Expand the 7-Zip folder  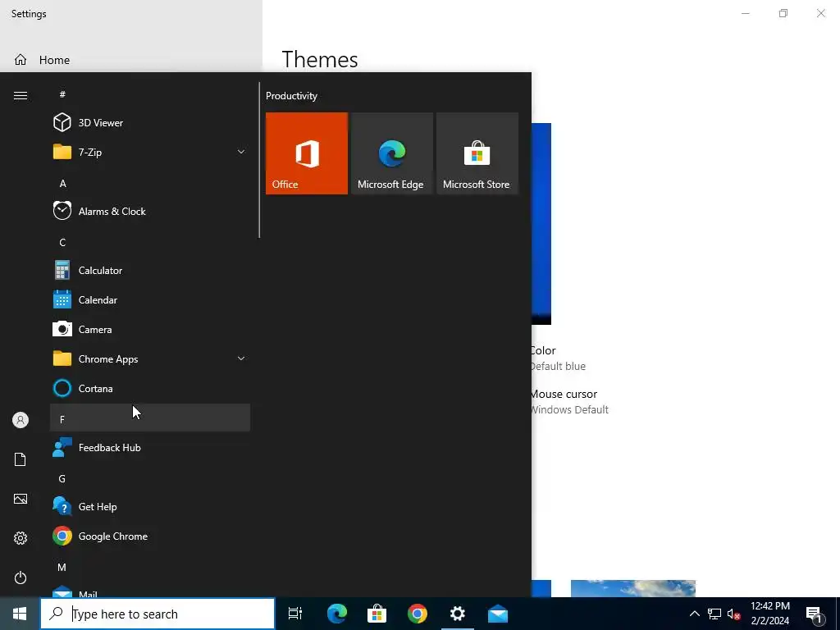pos(150,152)
